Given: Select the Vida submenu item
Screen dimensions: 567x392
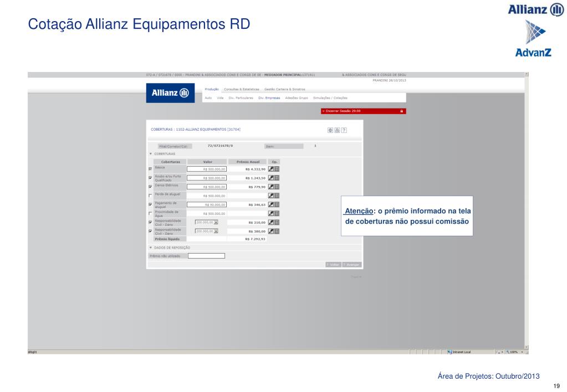Looking at the screenshot, I should point(220,98).
